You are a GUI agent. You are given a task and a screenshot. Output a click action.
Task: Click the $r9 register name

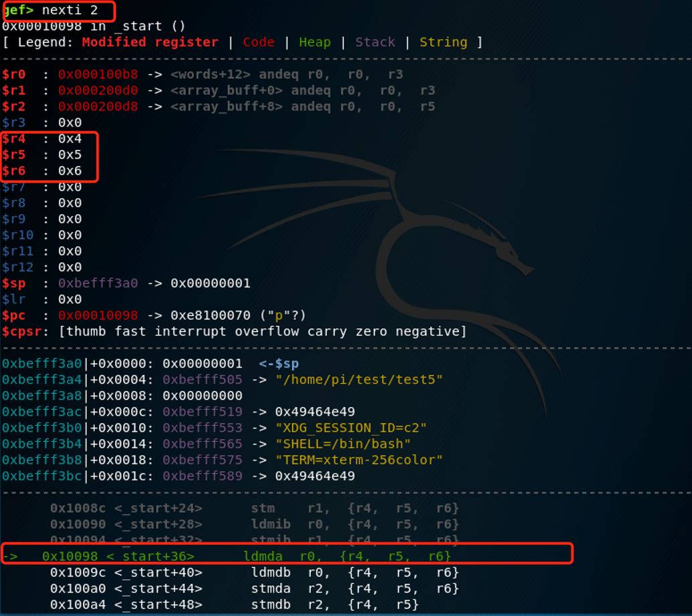point(13,219)
